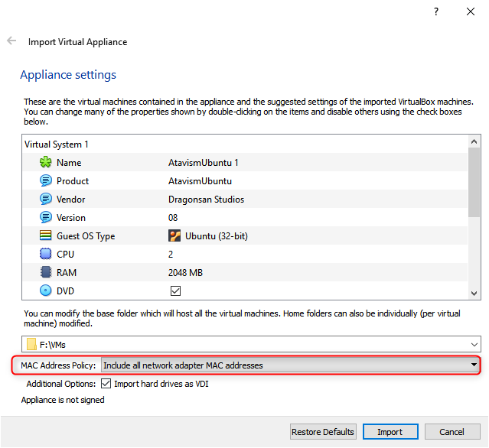
Task: Select the Virtual System 1 header row
Action: pos(57,144)
